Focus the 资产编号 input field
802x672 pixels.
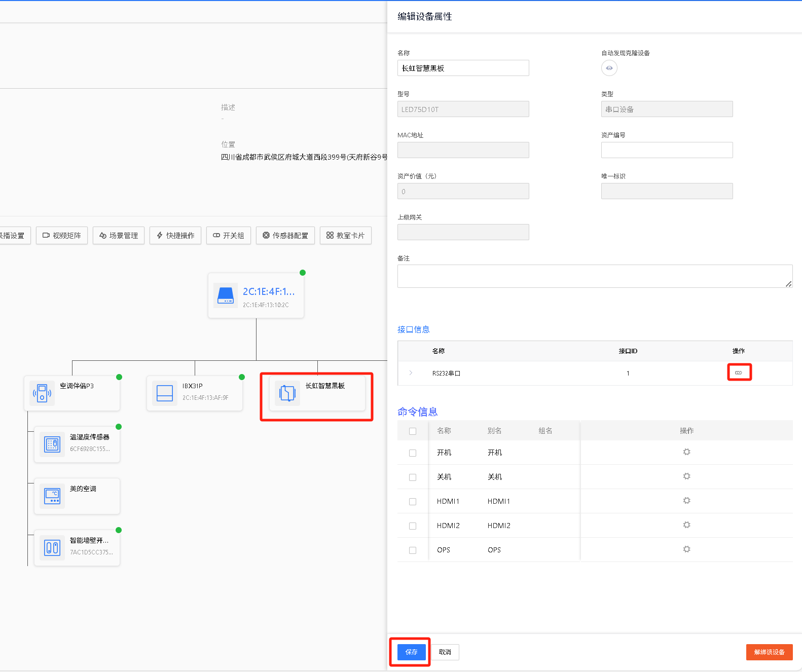click(667, 150)
